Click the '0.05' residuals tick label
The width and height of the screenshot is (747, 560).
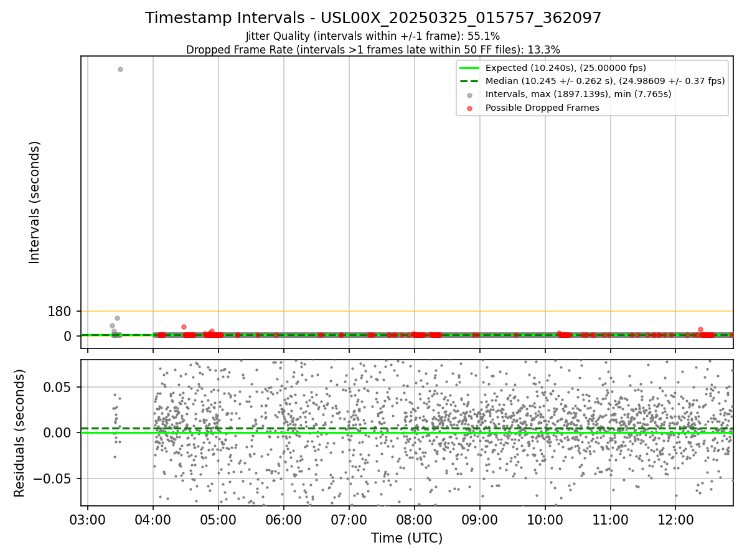[57, 387]
